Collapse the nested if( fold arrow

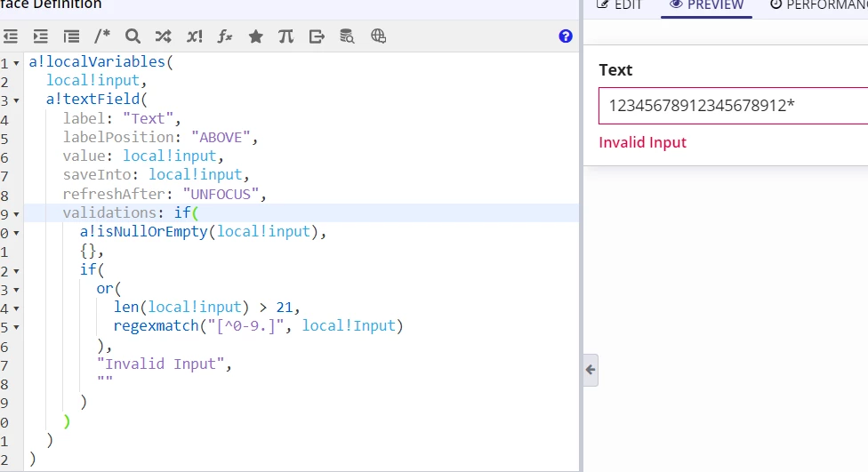coord(16,271)
